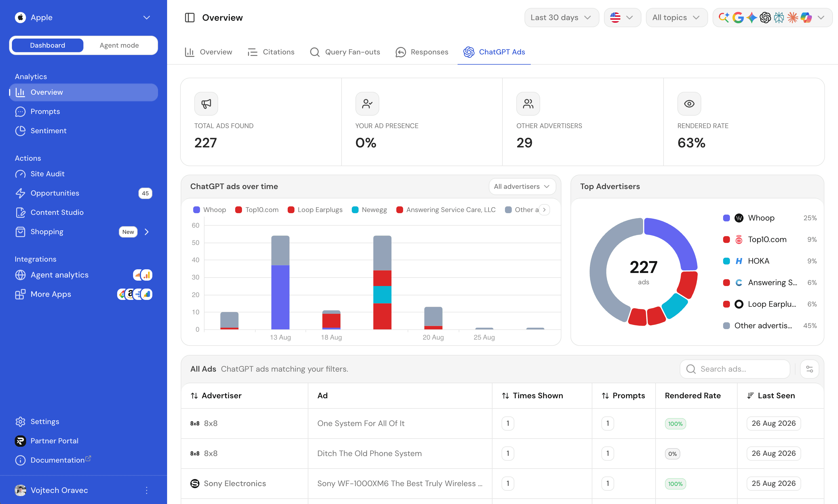Screen dimensions: 838x504
Task: Open the Overview tab
Action: (208, 52)
